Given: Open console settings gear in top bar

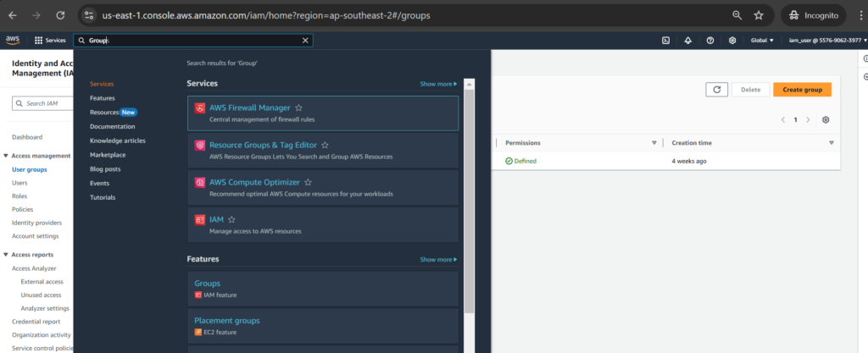Looking at the screenshot, I should 732,41.
